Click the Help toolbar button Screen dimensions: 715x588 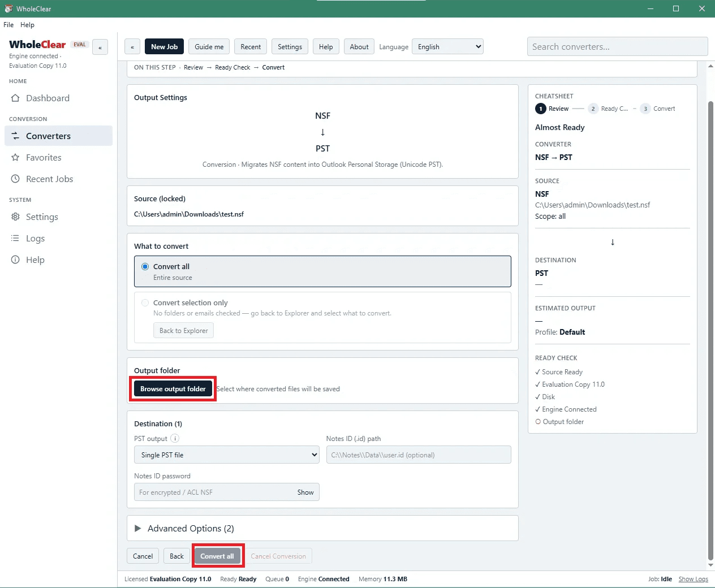[326, 47]
